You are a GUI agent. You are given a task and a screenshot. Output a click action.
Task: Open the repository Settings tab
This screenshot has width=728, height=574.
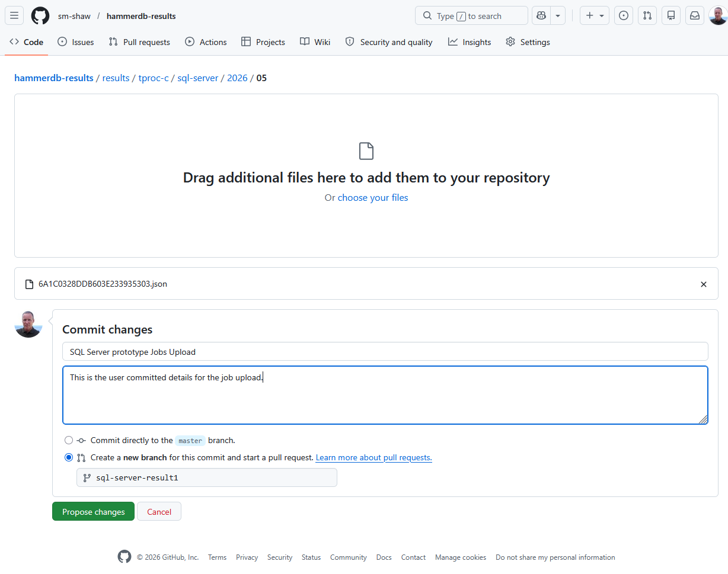(528, 42)
